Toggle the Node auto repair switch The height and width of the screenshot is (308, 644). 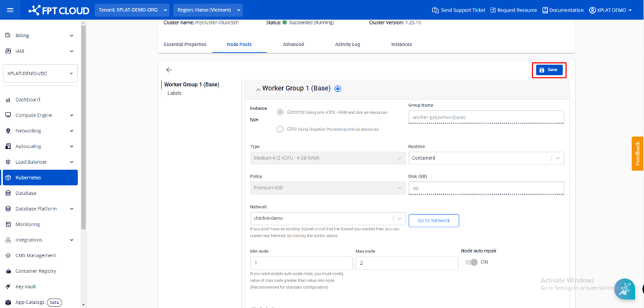(x=471, y=262)
